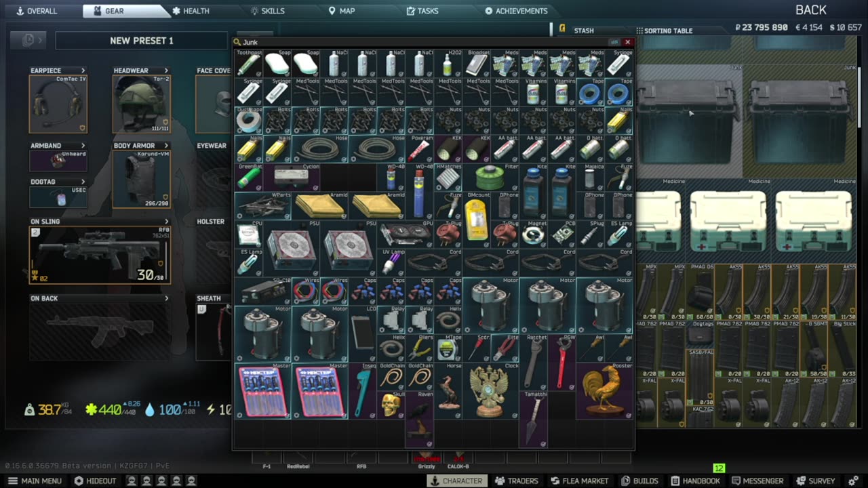
Task: Select the Toothpaste item in Junk
Action: [x=249, y=63]
